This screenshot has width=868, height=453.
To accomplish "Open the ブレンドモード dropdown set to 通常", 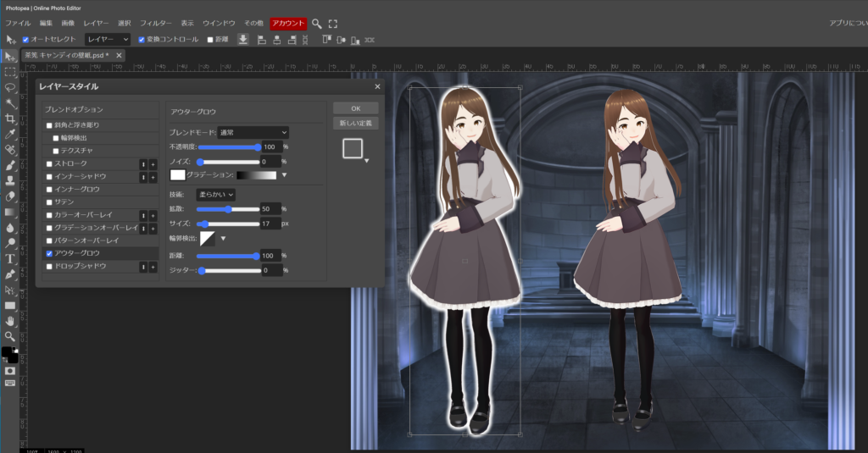I will click(x=253, y=133).
